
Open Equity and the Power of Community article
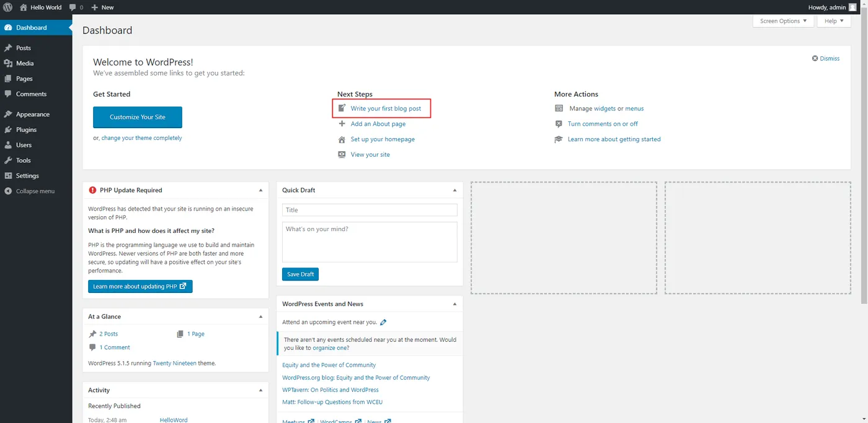(x=329, y=365)
